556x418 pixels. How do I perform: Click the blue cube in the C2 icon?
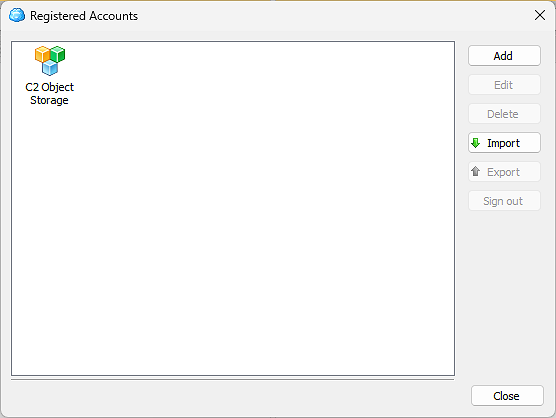pyautogui.click(x=50, y=68)
